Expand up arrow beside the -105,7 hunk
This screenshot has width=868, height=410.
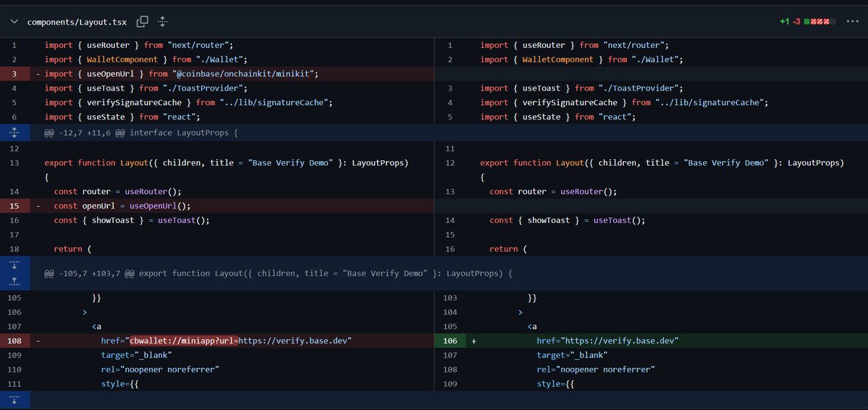pos(14,282)
